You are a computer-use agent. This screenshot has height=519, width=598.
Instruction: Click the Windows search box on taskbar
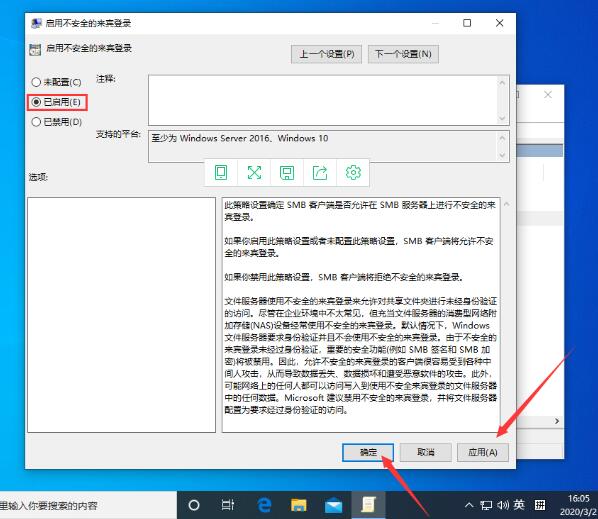[x=88, y=506]
